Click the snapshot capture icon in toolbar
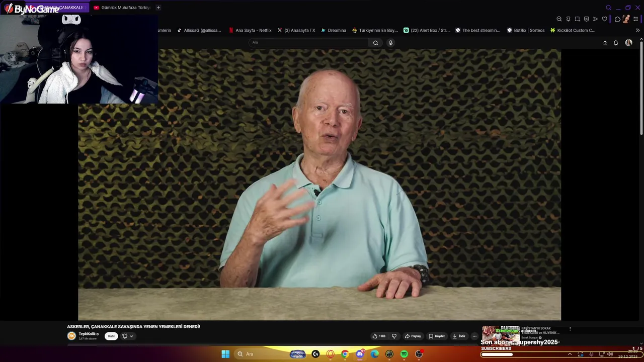This screenshot has width=644, height=362. [577, 19]
